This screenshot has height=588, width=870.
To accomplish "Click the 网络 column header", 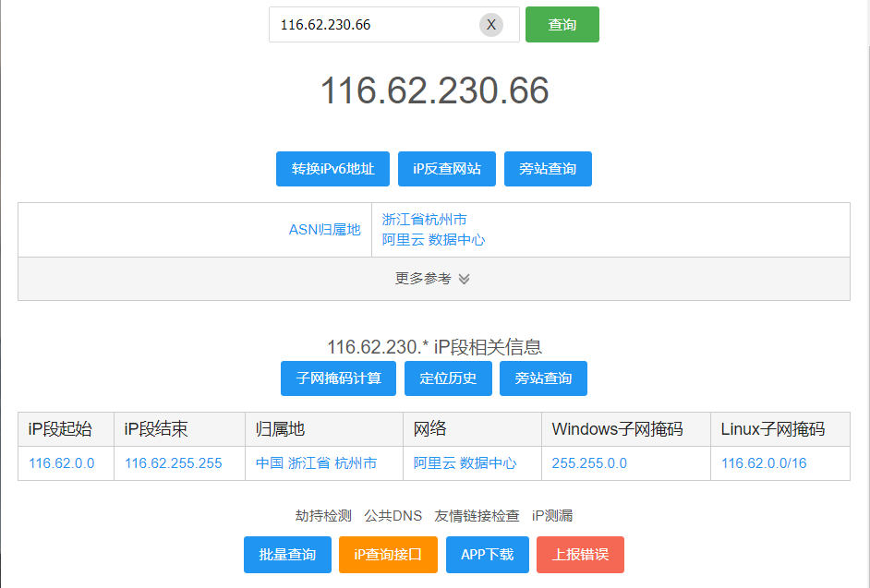I will tap(472, 429).
